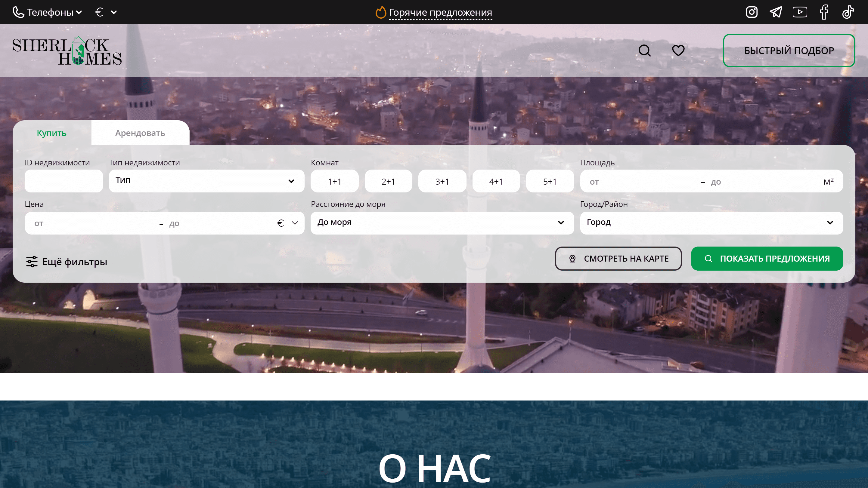The width and height of the screenshot is (868, 488).
Task: Open the top bar euro currency selector
Action: point(106,12)
